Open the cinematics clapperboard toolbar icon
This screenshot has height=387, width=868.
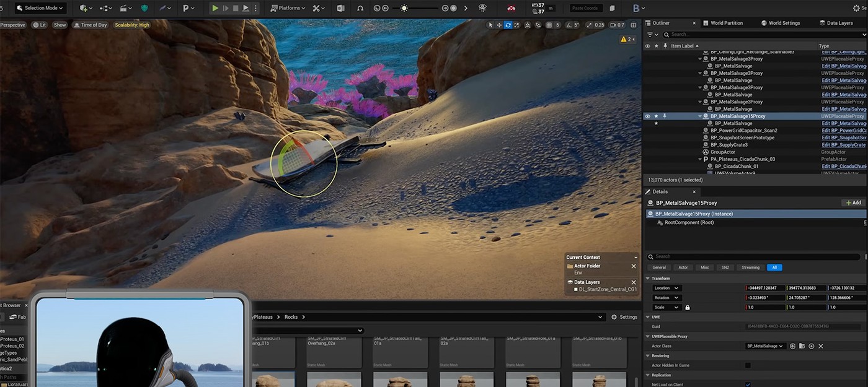(123, 8)
